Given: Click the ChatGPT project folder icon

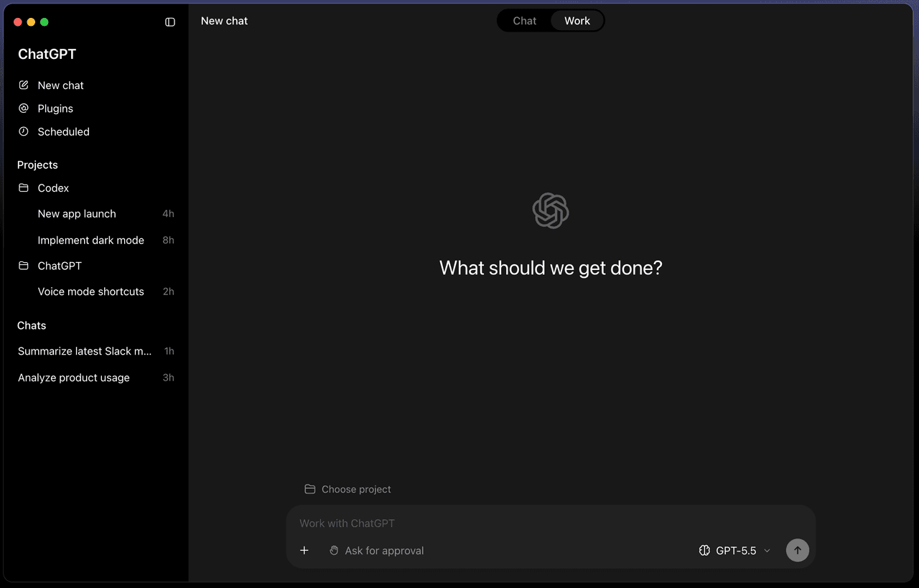Looking at the screenshot, I should (x=24, y=266).
